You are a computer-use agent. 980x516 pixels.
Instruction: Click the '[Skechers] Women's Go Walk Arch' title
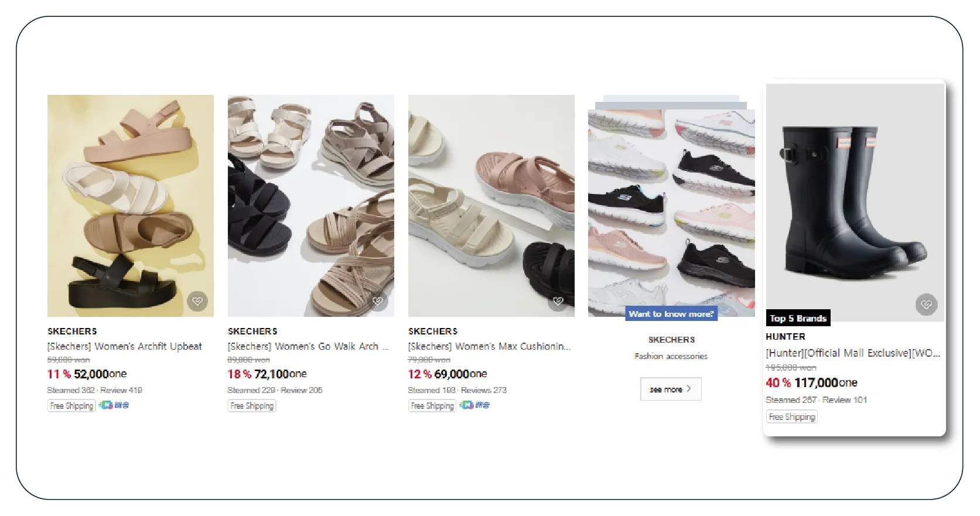click(x=303, y=346)
